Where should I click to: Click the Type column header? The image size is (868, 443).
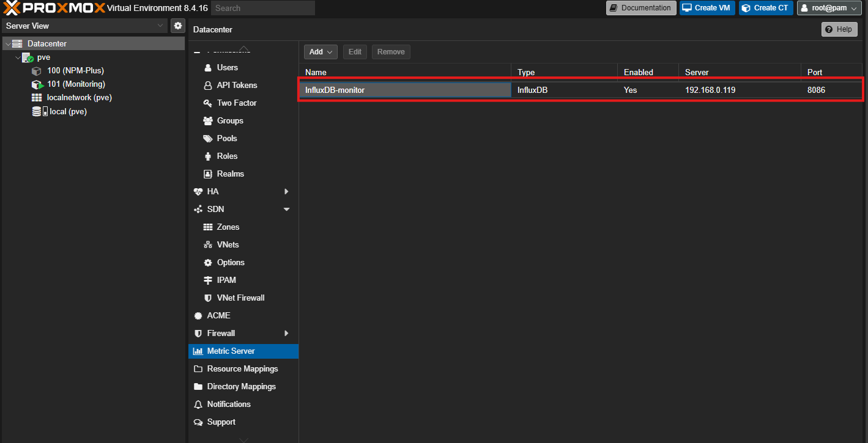pyautogui.click(x=564, y=72)
